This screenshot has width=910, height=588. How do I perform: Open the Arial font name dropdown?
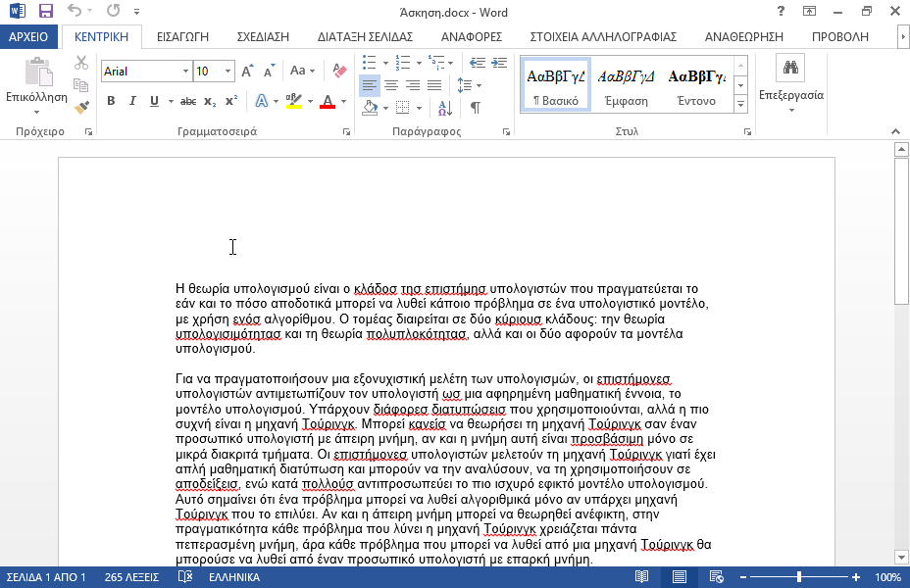(x=185, y=72)
